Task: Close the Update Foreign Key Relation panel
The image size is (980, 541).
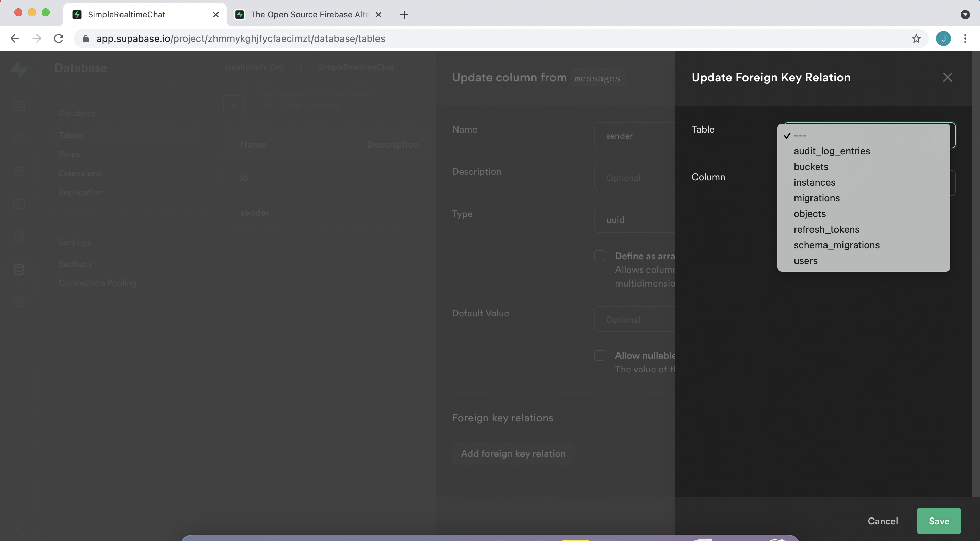Action: pyautogui.click(x=947, y=77)
